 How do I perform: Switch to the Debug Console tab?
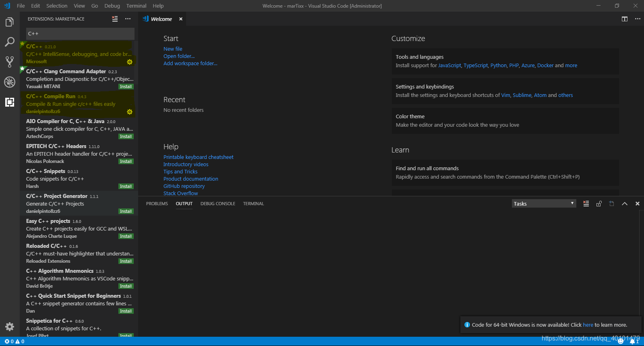click(x=218, y=204)
